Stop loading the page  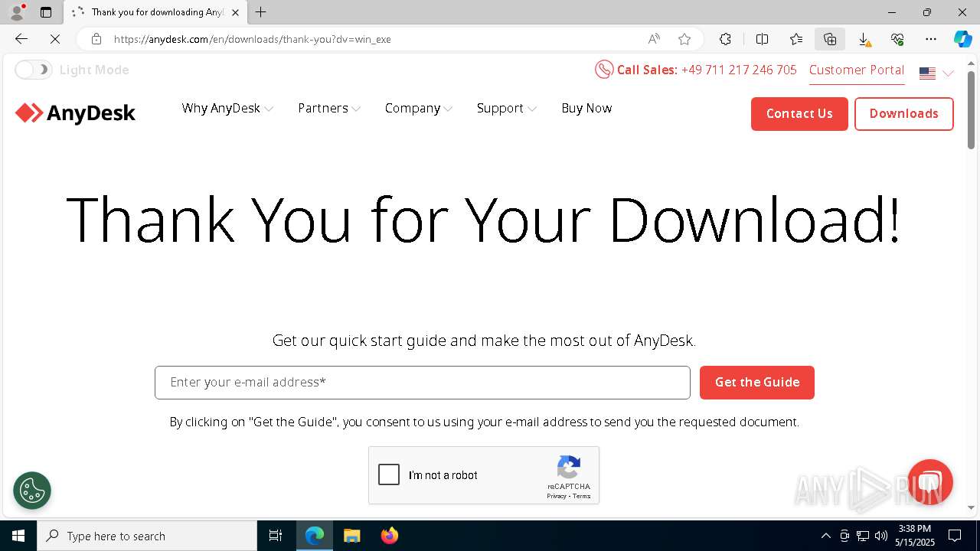pos(55,39)
